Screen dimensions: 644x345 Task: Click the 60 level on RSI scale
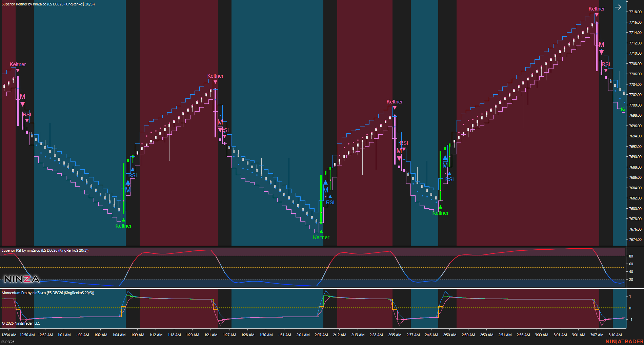click(631, 264)
